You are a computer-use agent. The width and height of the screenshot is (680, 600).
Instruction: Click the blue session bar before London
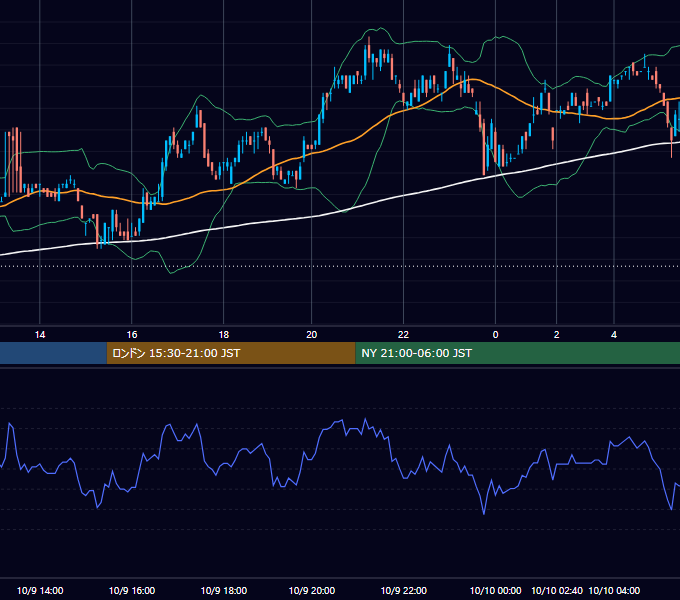point(53,353)
